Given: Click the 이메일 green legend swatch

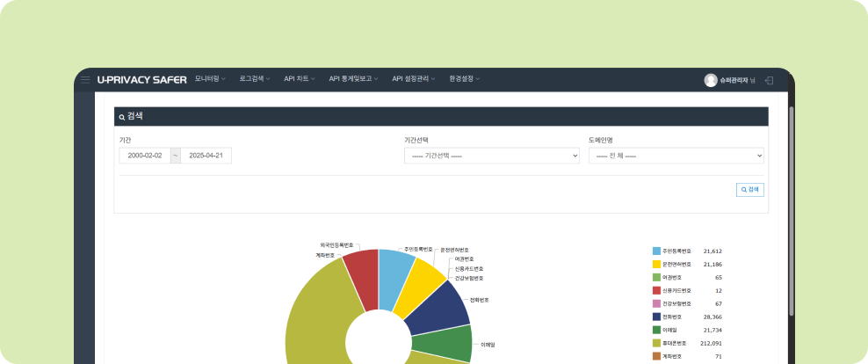Looking at the screenshot, I should point(656,330).
